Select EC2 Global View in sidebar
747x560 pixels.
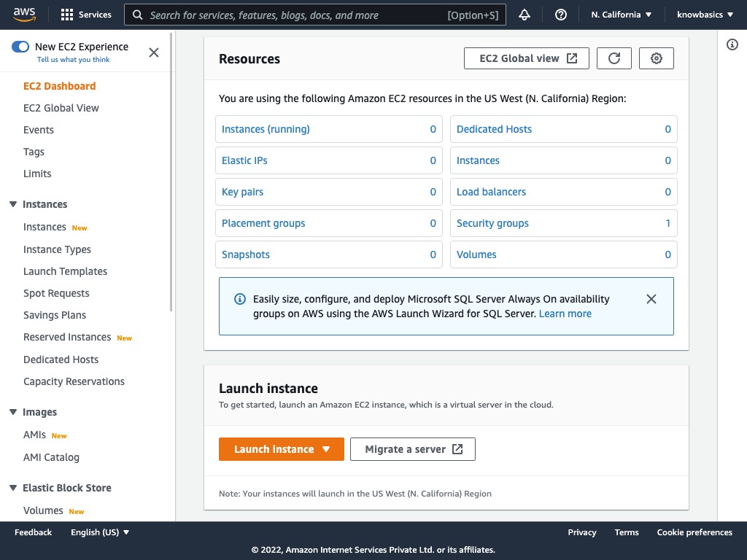[x=61, y=108]
